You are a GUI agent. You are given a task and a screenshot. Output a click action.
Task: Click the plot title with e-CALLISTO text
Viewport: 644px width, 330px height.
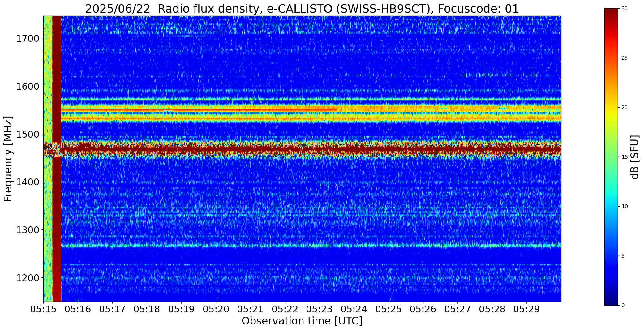(x=302, y=9)
